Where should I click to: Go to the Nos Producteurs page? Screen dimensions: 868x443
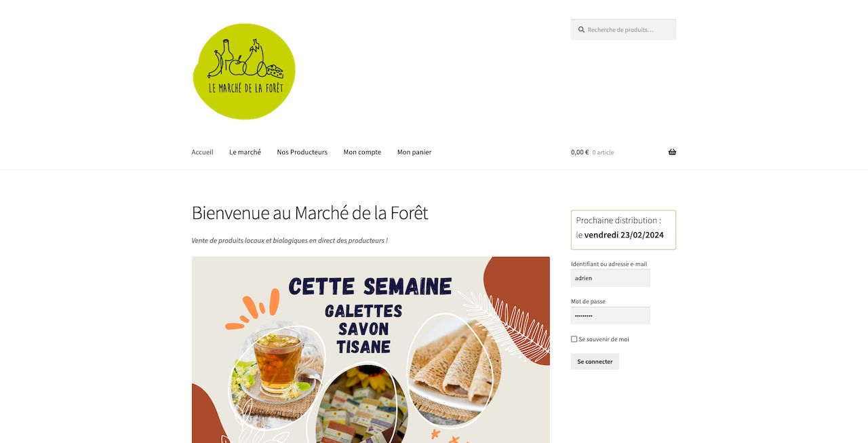point(302,152)
